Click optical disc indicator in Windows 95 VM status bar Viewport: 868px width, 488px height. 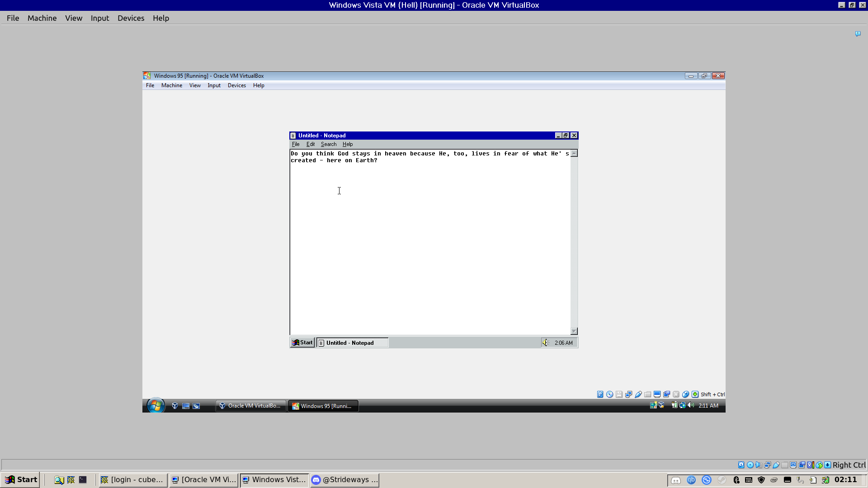[x=609, y=394]
